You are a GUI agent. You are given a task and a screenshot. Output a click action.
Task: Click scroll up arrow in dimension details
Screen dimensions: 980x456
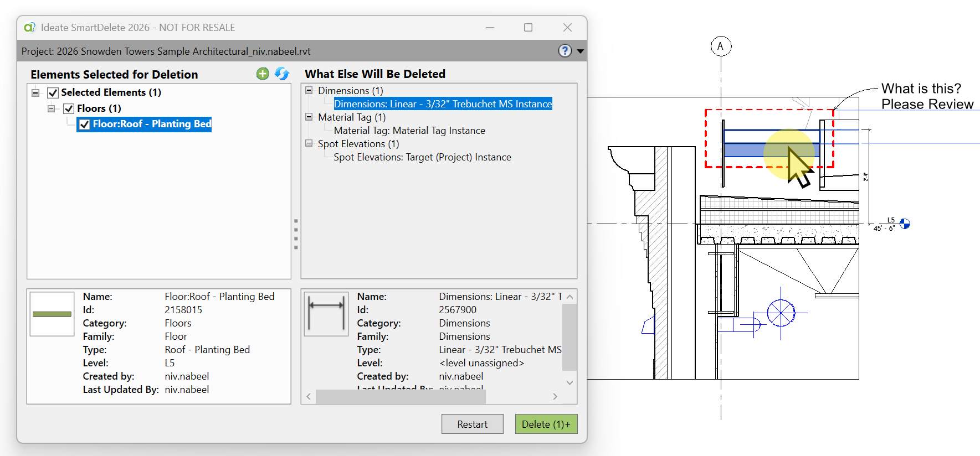click(569, 297)
